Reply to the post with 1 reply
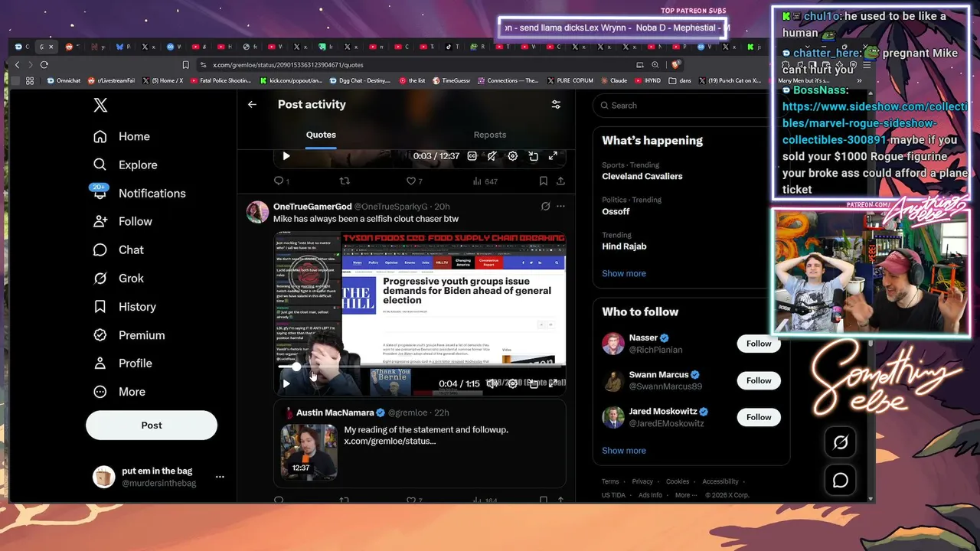This screenshot has height=551, width=980. click(x=281, y=181)
